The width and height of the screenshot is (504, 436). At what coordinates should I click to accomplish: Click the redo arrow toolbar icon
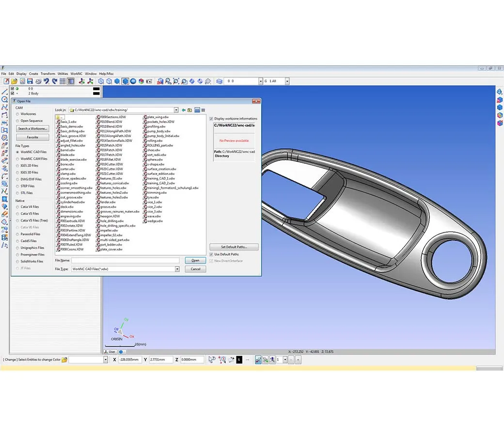[x=55, y=81]
